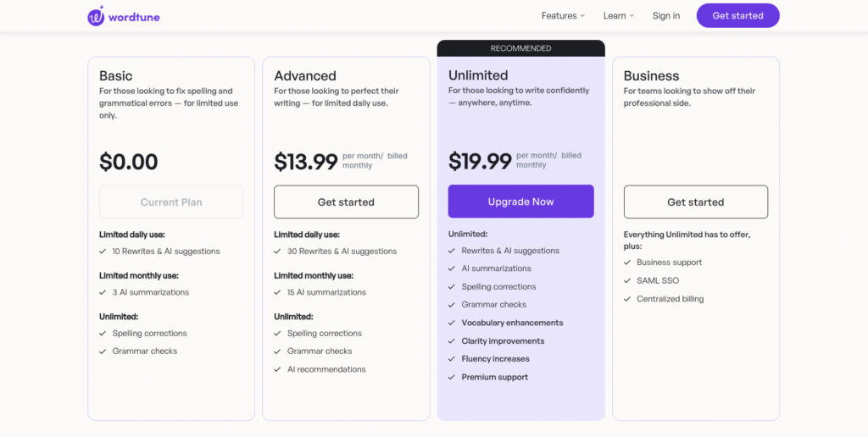Viewport: 868px width, 437px height.
Task: Open the Learn menu
Action: pos(615,15)
